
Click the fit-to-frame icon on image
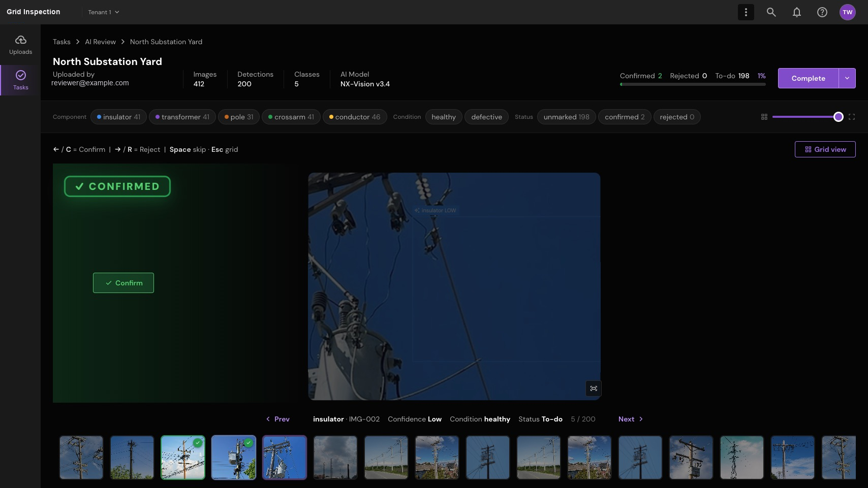[594, 388]
